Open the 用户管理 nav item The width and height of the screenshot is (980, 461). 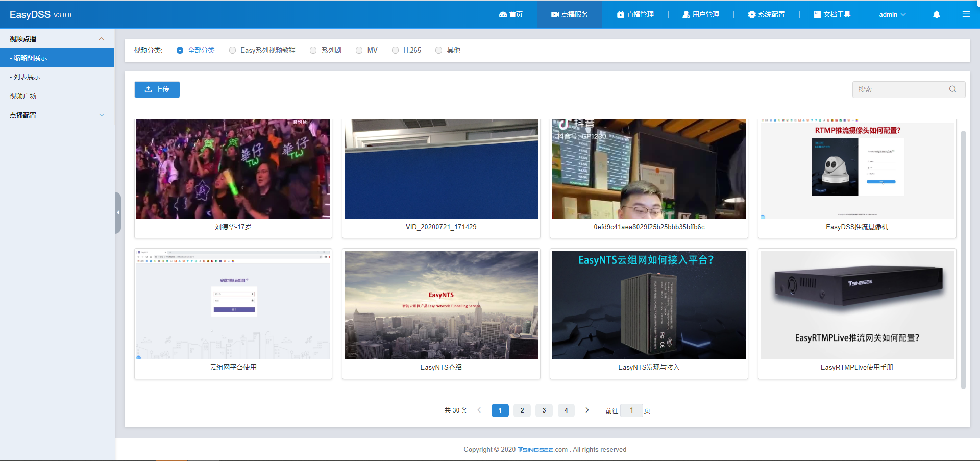(701, 14)
